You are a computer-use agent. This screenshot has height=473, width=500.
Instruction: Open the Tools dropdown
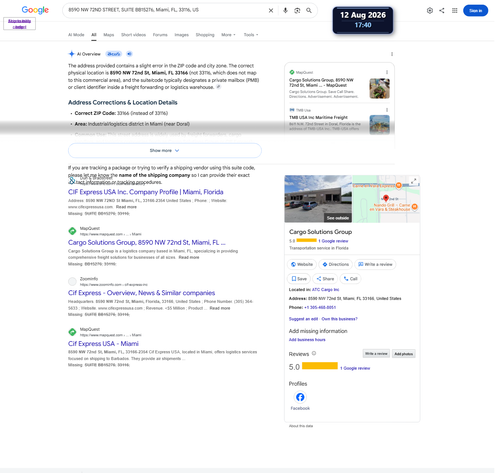tap(251, 35)
